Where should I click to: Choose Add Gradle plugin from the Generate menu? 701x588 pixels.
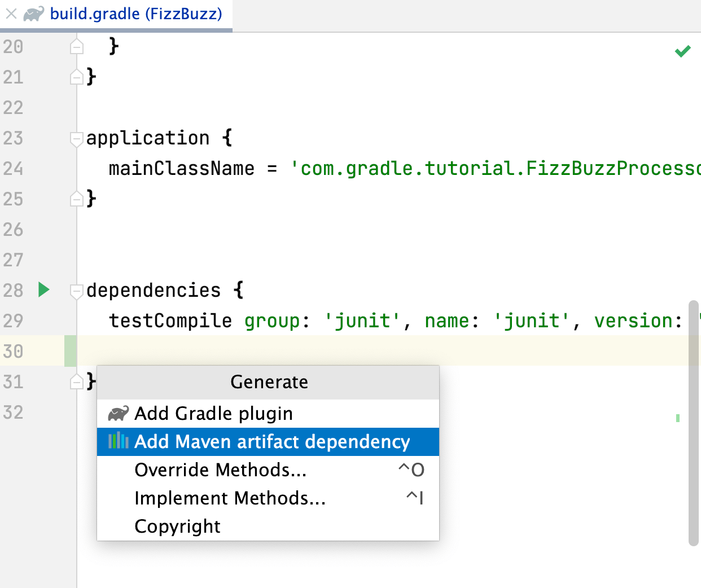point(268,414)
